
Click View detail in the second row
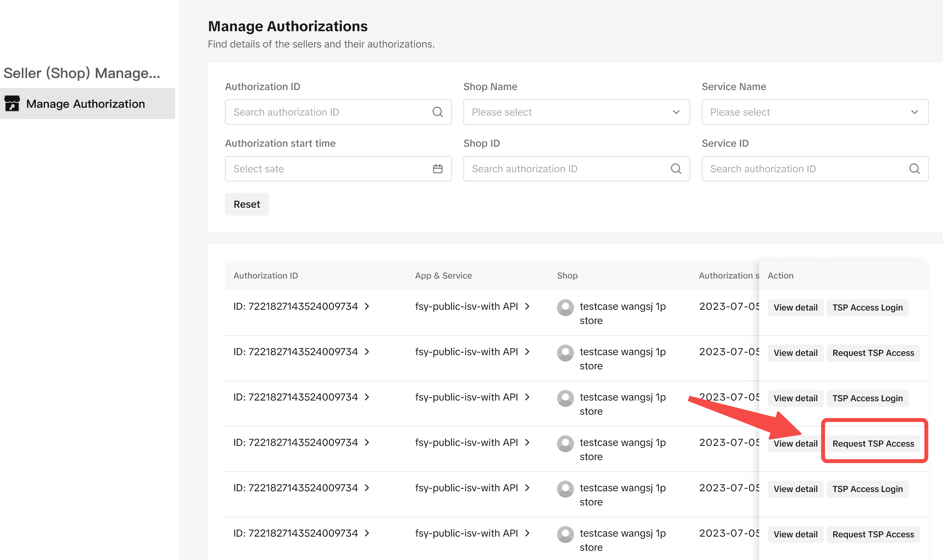tap(795, 353)
